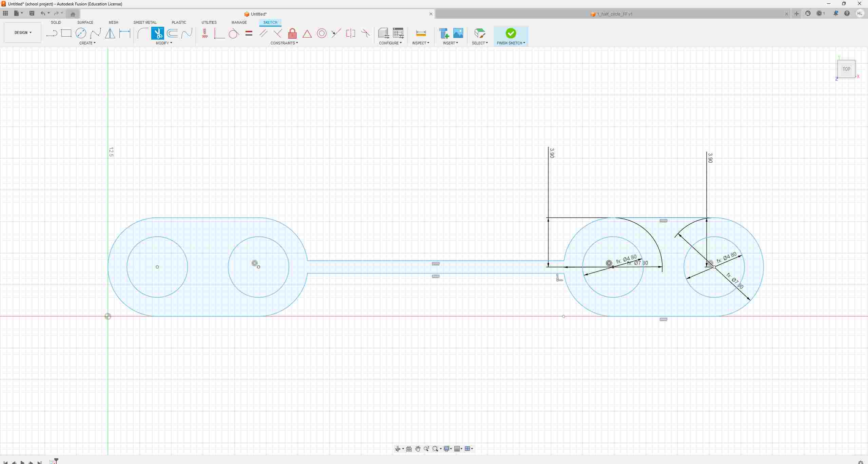Viewport: 868px width, 464px height.
Task: Expand the CONSTRAINTS menu
Action: coord(284,43)
